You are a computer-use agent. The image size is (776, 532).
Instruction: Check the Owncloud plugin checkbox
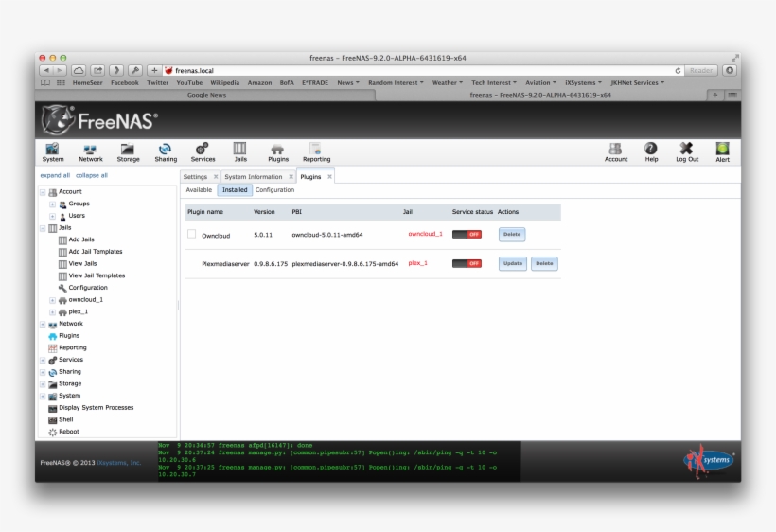coord(192,234)
